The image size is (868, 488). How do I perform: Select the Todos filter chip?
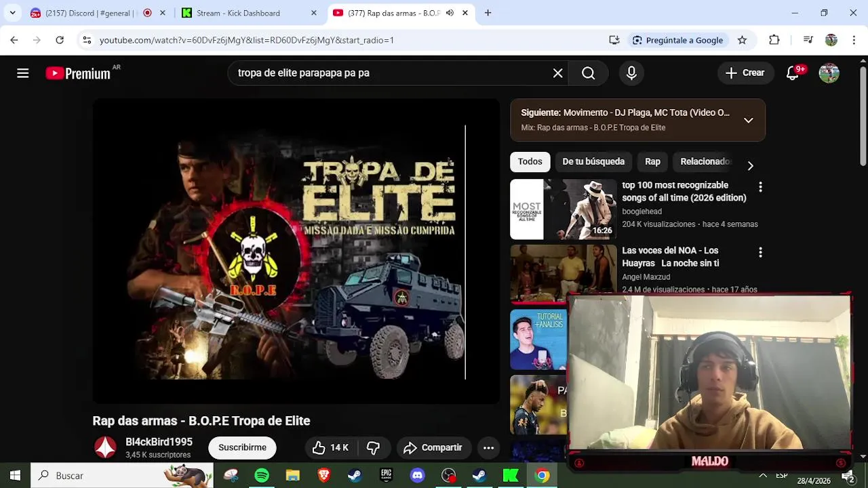coord(530,161)
